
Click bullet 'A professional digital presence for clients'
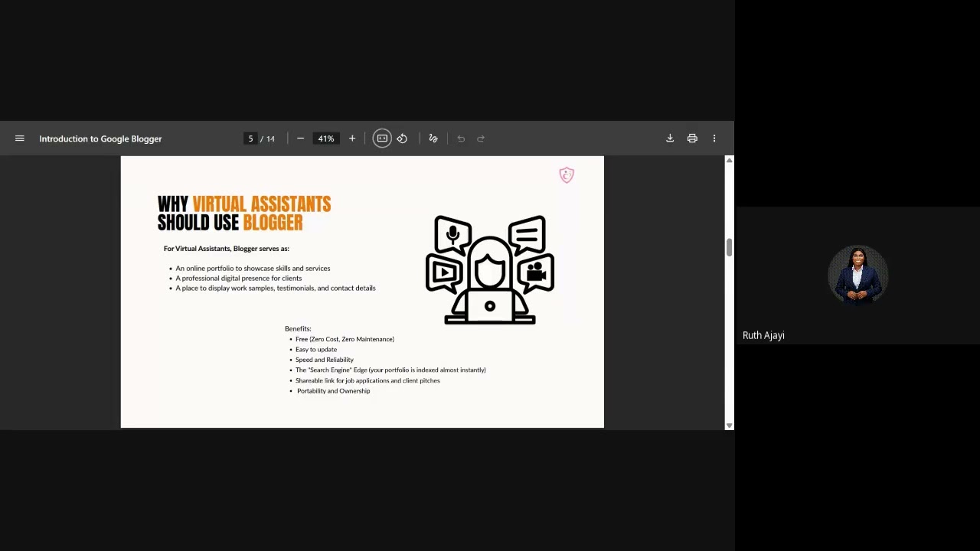tap(239, 278)
